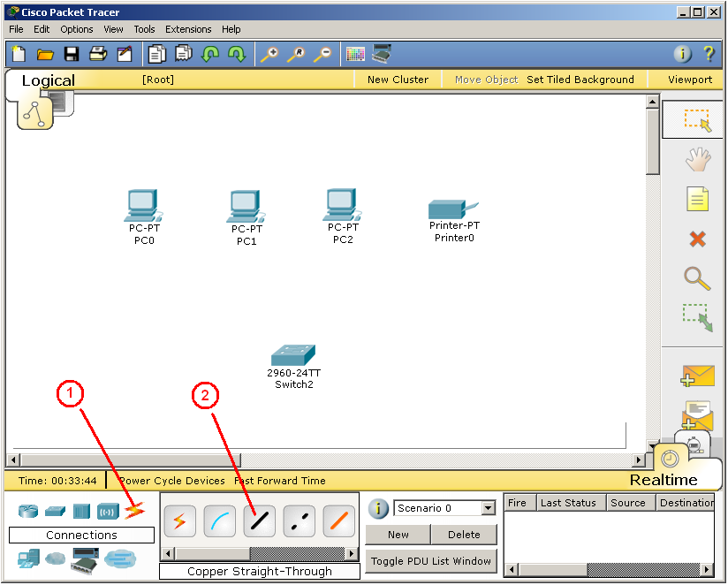Choose the Place Note tool
Screen dimensions: 728x585
(x=697, y=199)
